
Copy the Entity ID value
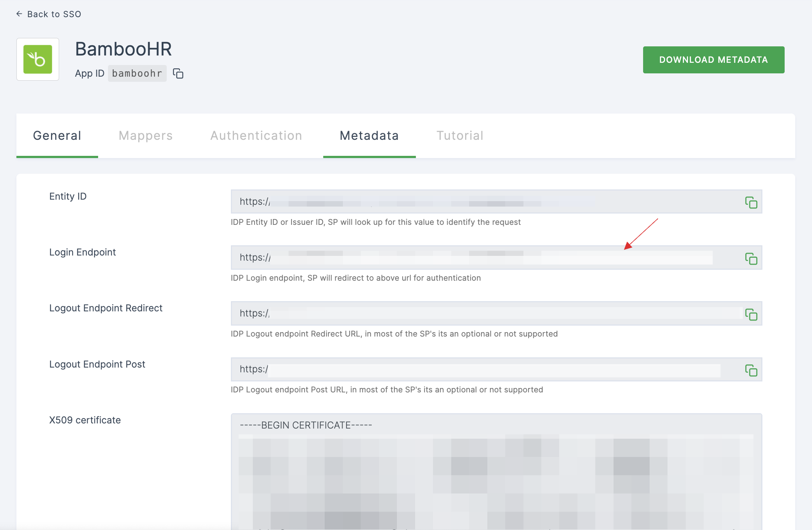click(x=751, y=202)
